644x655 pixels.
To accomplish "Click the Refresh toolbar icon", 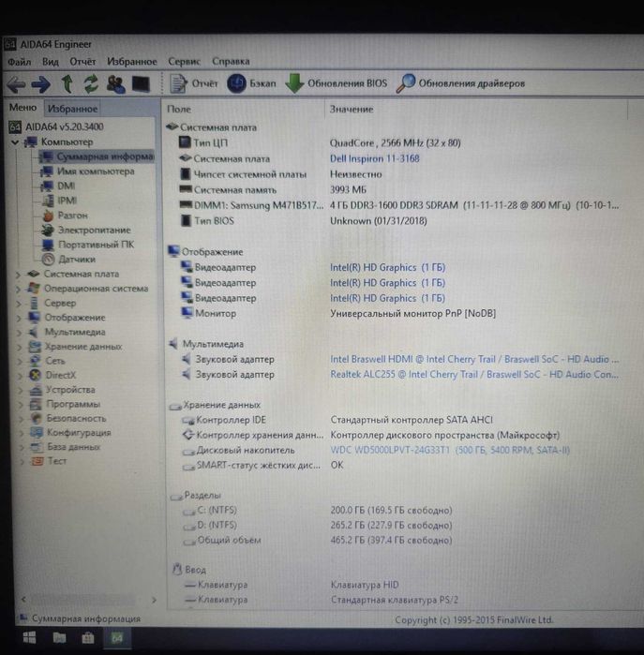I will [91, 83].
